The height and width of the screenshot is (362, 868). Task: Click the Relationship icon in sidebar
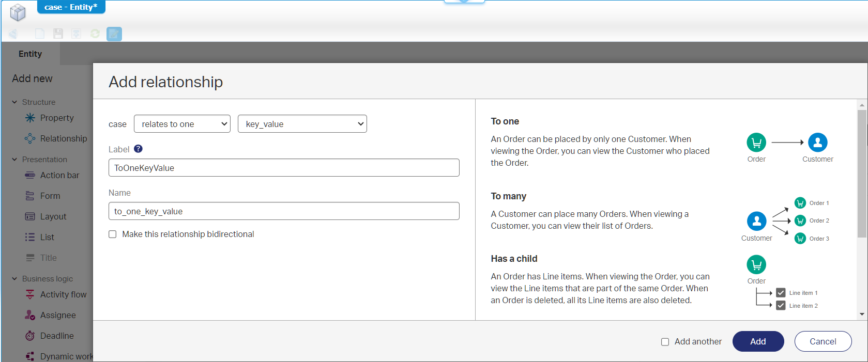[x=30, y=138]
